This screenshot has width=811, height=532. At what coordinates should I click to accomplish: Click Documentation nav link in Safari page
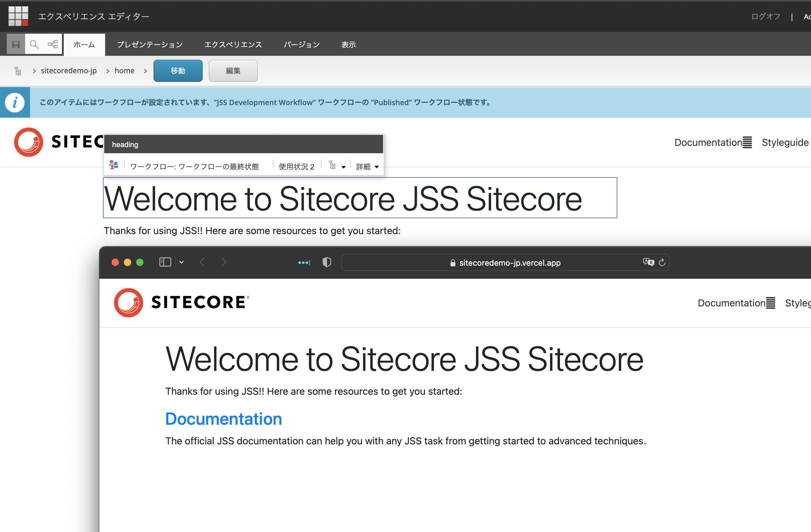[x=732, y=303]
